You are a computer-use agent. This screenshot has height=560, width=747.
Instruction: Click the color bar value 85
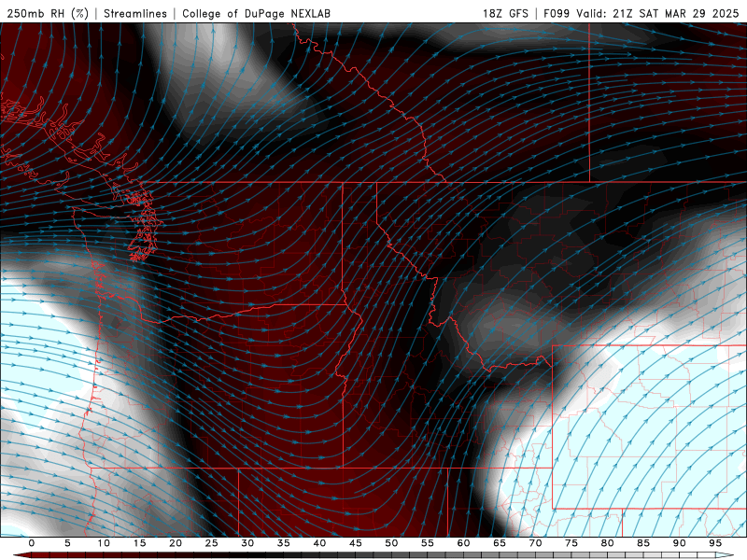coord(643,543)
